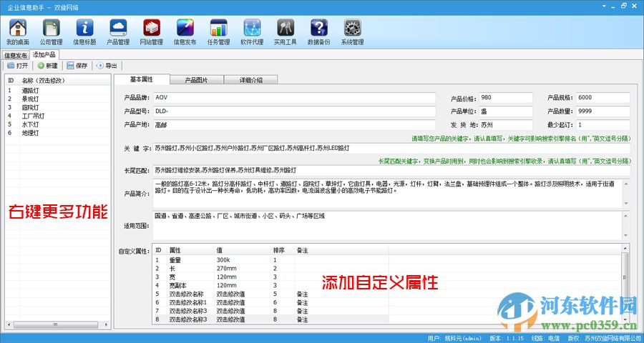Click 产品简介 scrollbar down arrow
This screenshot has height=343, width=644.
(x=626, y=204)
